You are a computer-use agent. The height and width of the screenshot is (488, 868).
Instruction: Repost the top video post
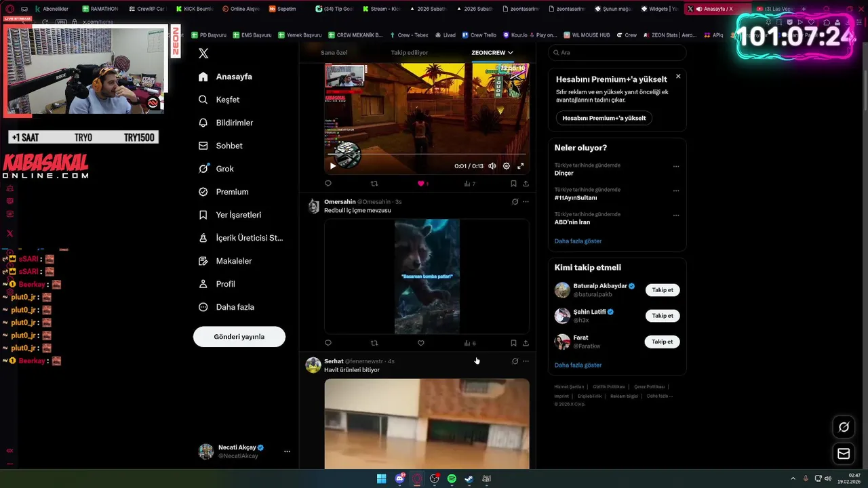pyautogui.click(x=374, y=184)
